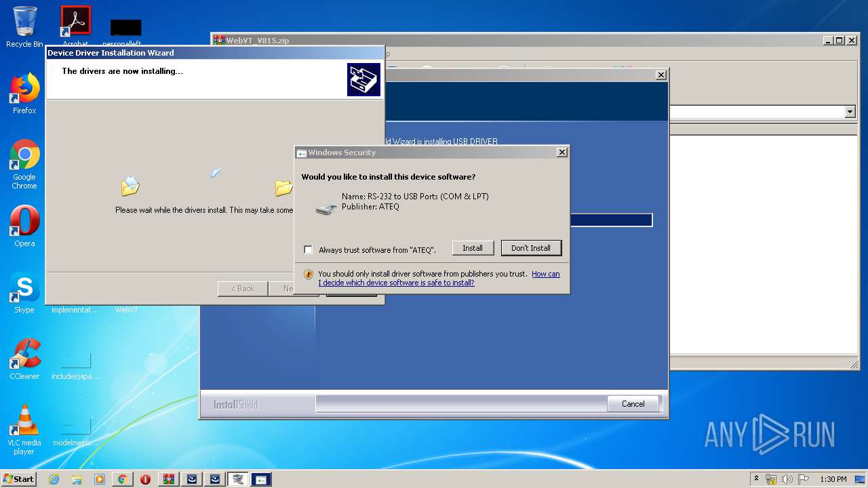This screenshot has height=488, width=868.
Task: Open Windows Explorer from the taskbar
Action: coord(77,479)
